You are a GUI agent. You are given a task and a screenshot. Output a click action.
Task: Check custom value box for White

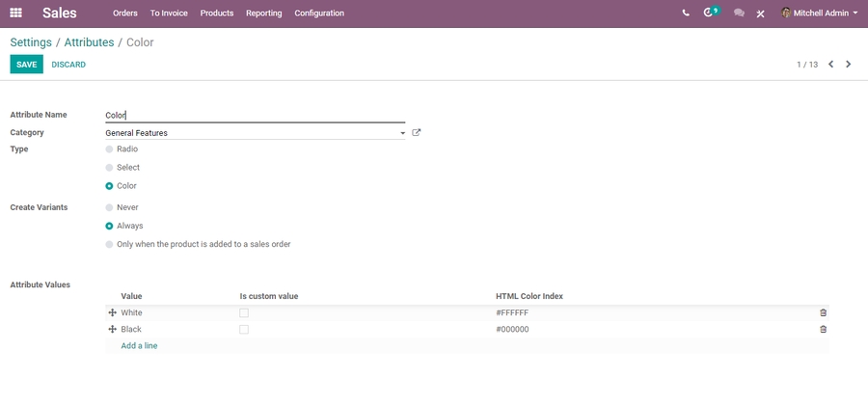[x=244, y=313]
